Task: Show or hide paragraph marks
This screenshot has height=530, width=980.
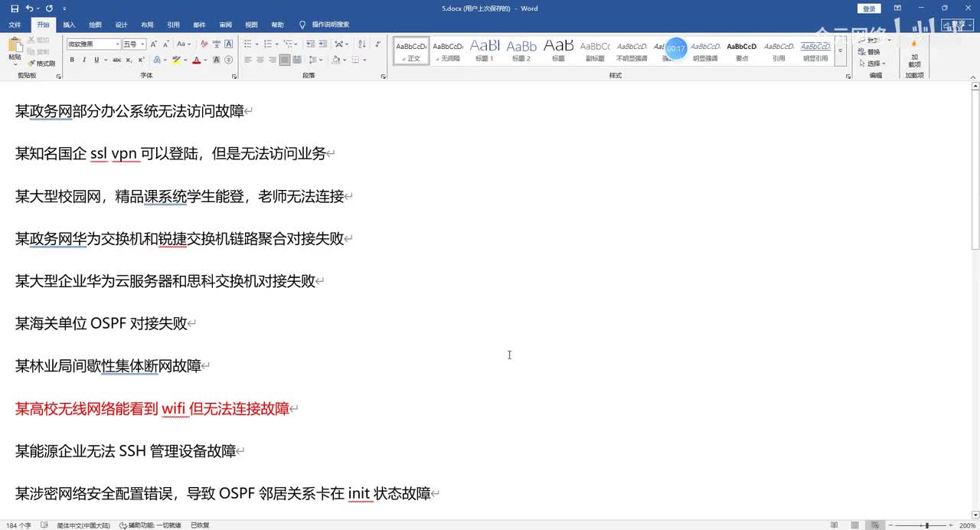Action: [377, 44]
